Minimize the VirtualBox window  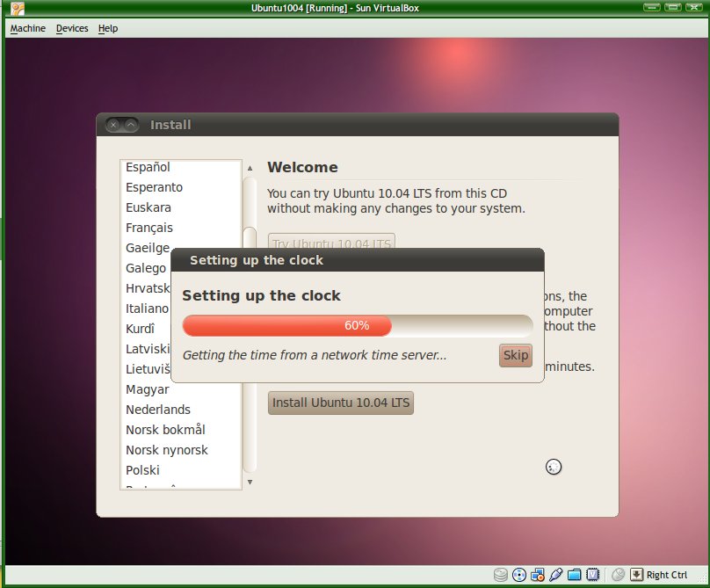652,7
